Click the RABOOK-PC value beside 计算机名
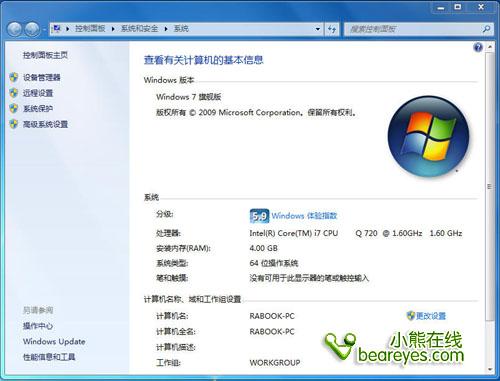The width and height of the screenshot is (500, 381). click(x=272, y=316)
